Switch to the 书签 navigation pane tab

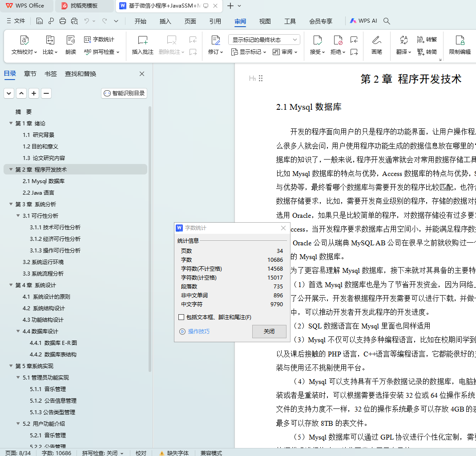51,74
